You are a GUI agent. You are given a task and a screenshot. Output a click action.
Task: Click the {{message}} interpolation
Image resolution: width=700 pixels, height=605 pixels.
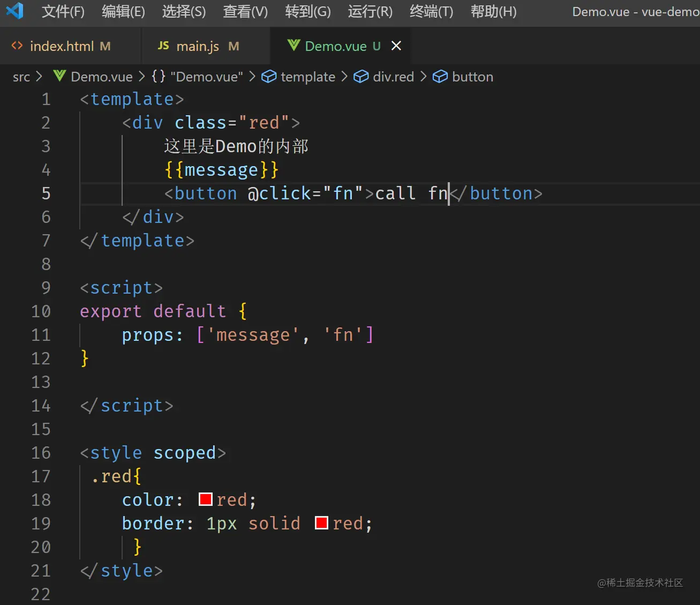[x=221, y=170]
